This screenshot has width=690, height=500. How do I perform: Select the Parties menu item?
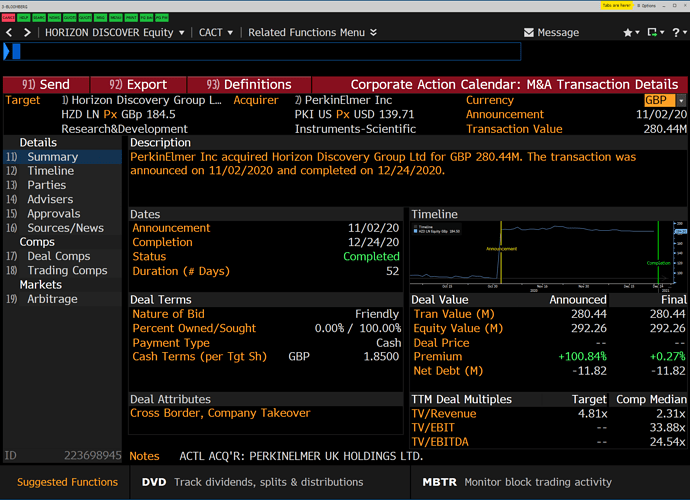click(62, 185)
